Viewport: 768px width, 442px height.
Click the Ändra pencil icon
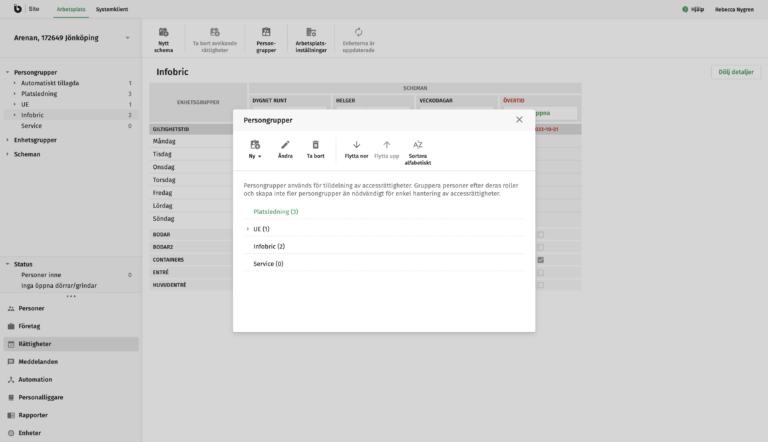285,145
